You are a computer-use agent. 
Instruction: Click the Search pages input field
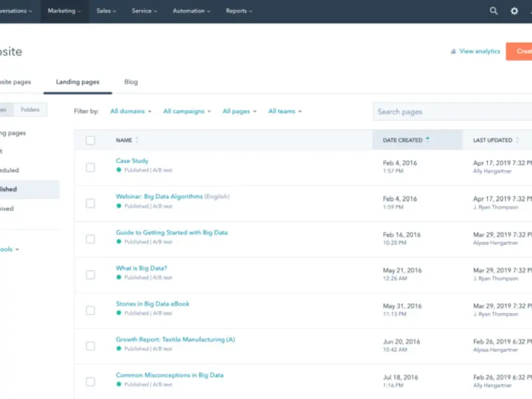point(452,112)
